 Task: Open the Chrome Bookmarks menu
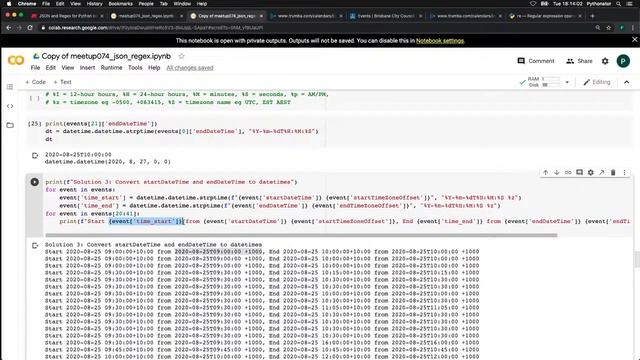pos(120,4)
